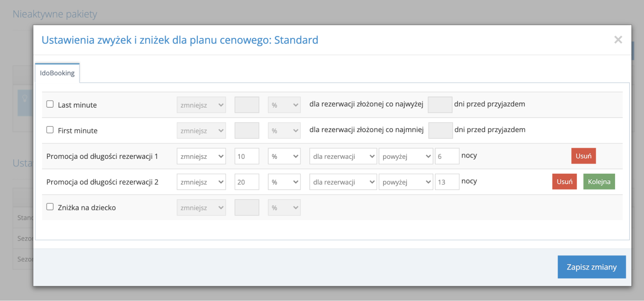Image resolution: width=644 pixels, height=301 pixels.
Task: Delete Promocja od długości rezerwacji 2
Action: [564, 182]
